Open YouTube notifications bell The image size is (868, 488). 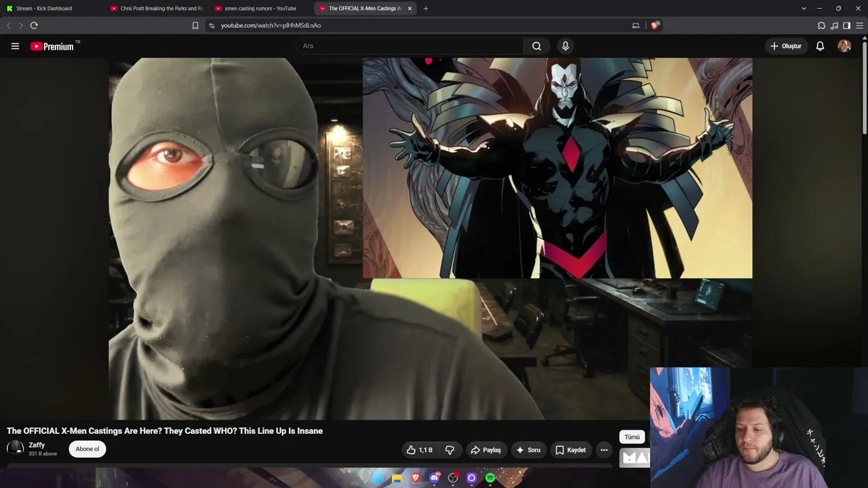coord(820,46)
